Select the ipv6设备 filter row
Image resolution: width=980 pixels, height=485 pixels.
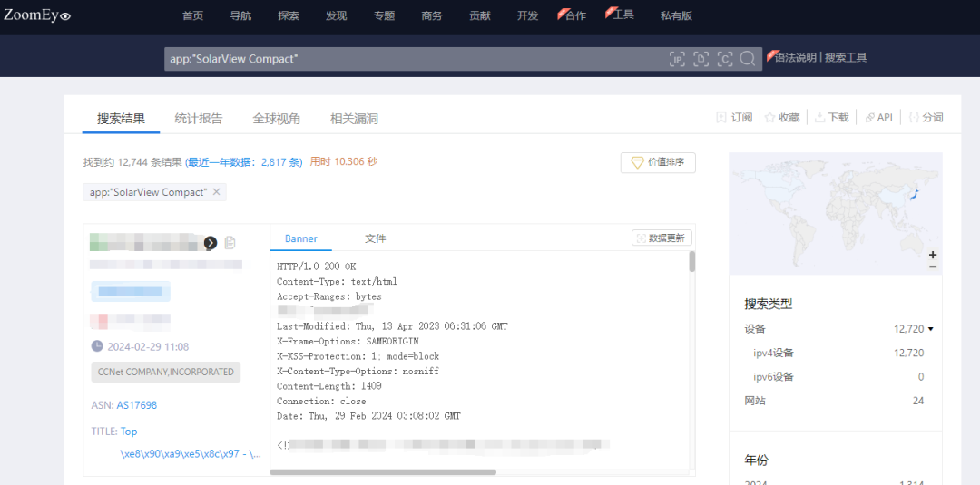[x=838, y=377]
